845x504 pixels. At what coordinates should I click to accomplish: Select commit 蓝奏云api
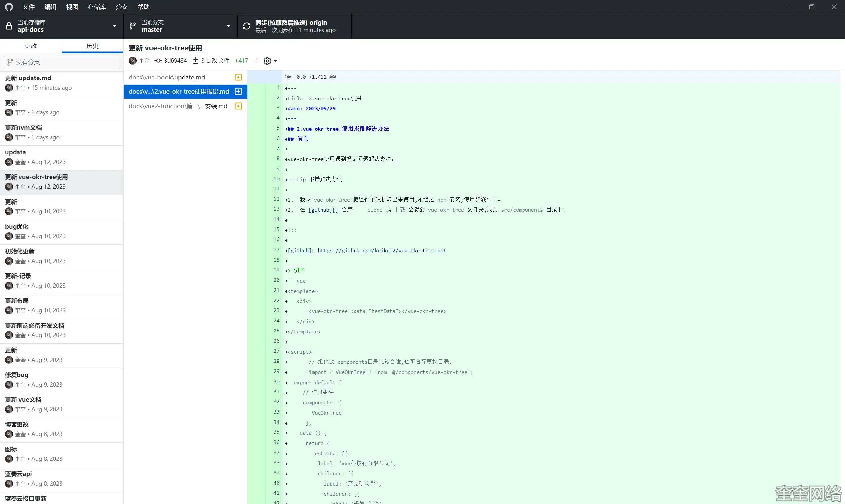(x=62, y=480)
